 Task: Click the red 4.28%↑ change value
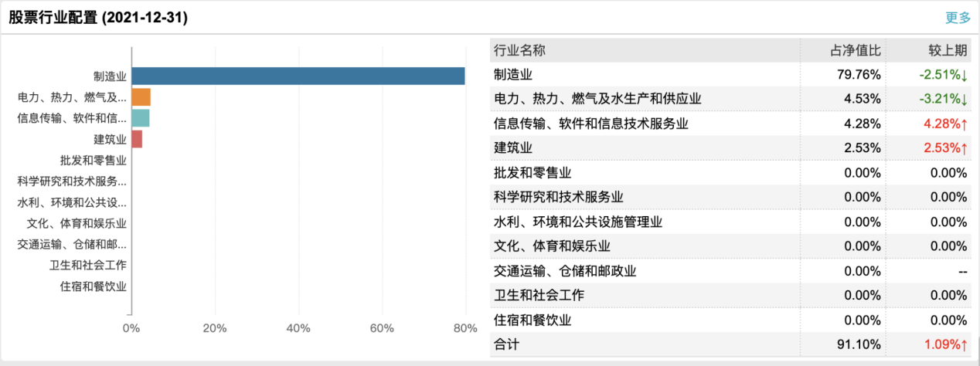(x=943, y=124)
